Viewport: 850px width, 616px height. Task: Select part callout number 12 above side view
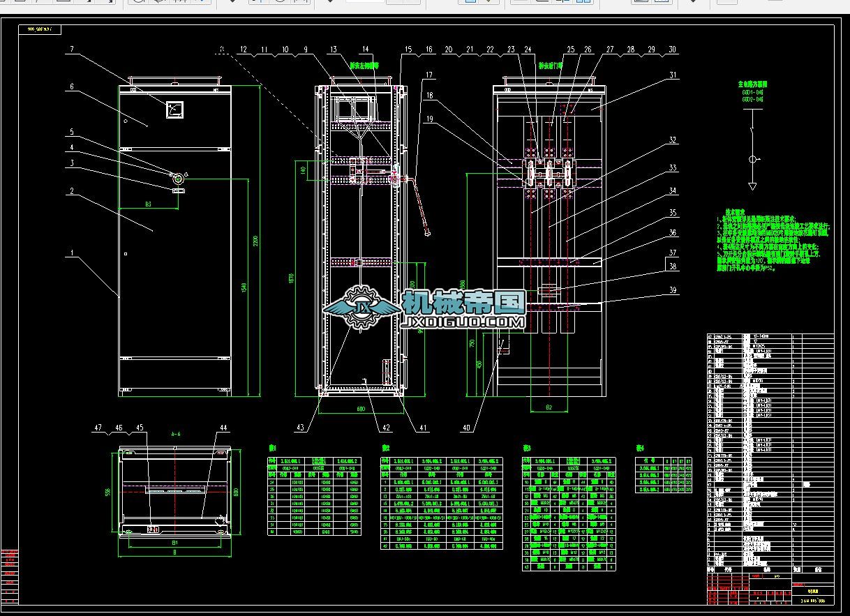click(x=243, y=50)
